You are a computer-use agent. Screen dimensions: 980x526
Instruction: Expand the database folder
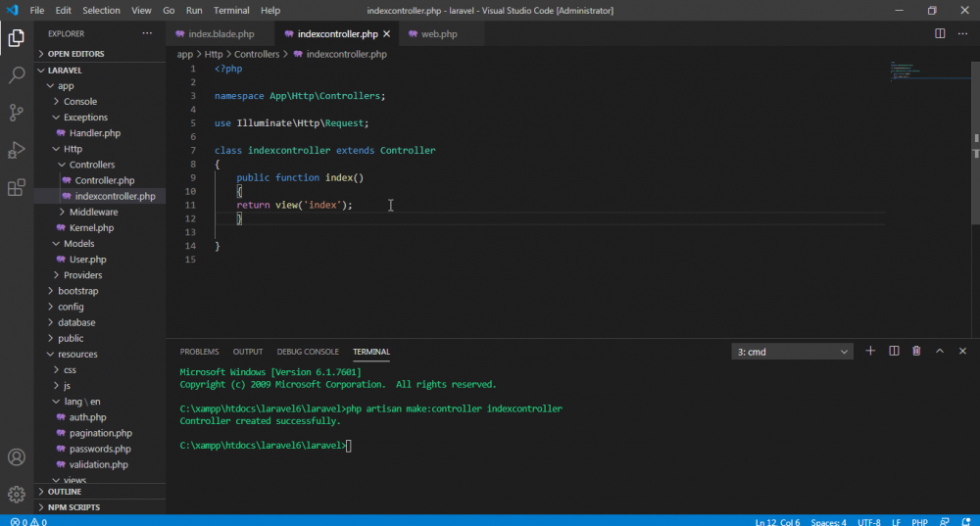[100, 322]
